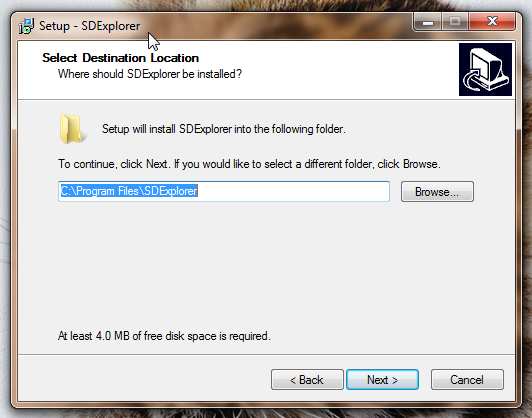The width and height of the screenshot is (532, 418).
Task: Click the highlighted C:\Program Files\SDExplorer path text
Action: coord(129,191)
